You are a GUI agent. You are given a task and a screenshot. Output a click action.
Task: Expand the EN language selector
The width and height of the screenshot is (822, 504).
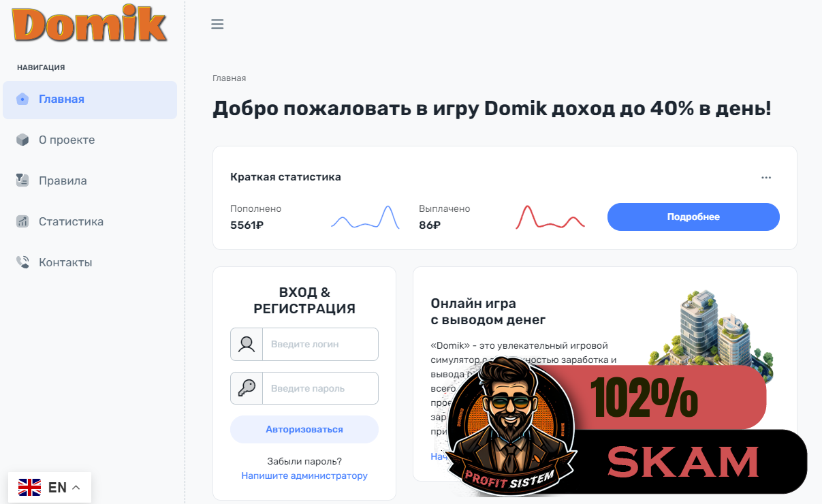[x=50, y=488]
